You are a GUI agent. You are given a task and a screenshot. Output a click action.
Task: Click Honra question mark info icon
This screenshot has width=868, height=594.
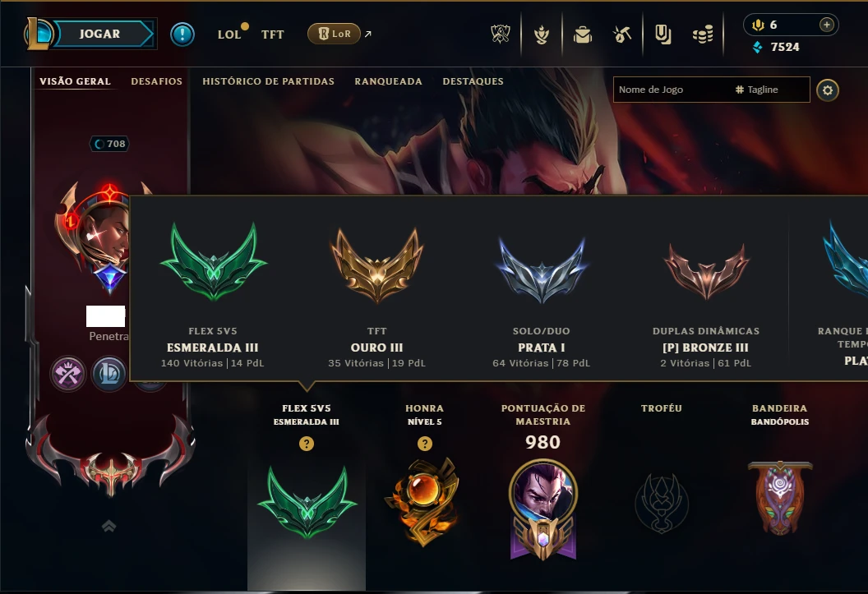[x=425, y=444]
